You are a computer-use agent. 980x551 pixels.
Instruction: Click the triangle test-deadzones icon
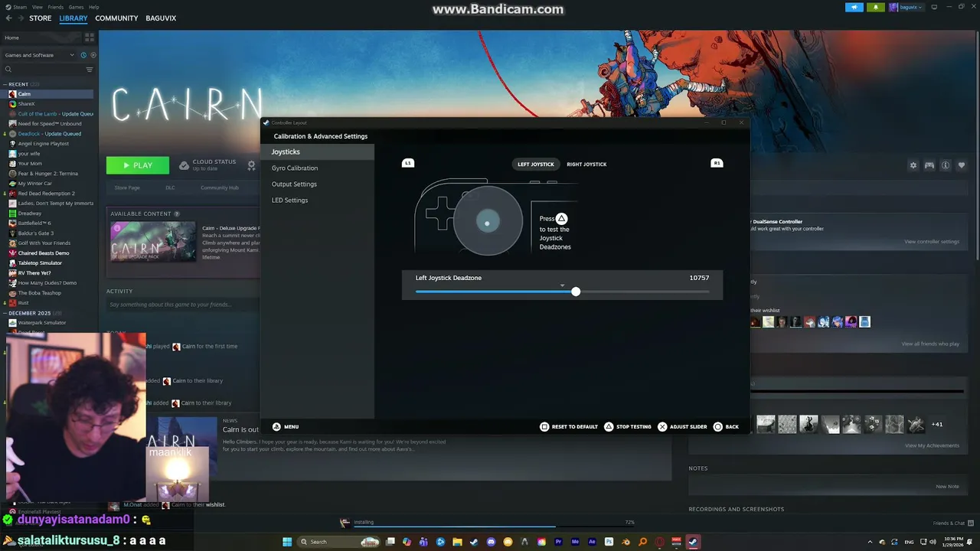pyautogui.click(x=561, y=218)
